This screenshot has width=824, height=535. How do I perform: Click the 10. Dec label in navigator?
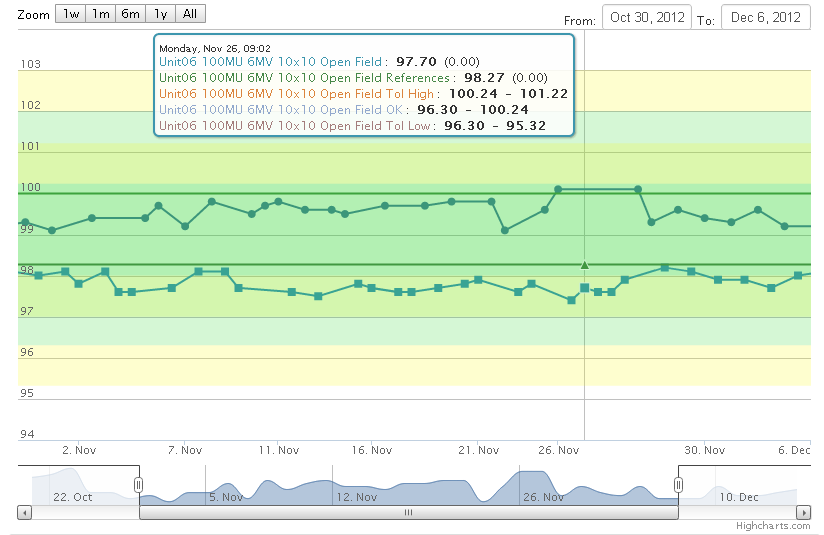(x=739, y=497)
